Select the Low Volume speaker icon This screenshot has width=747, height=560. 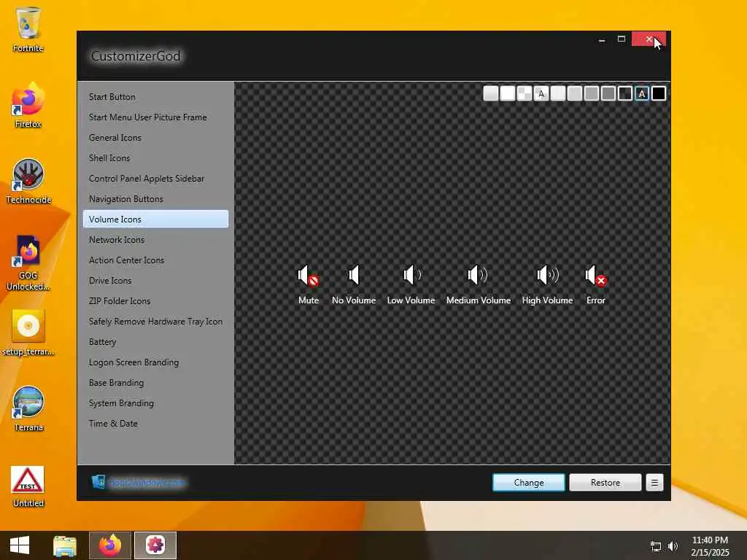click(x=411, y=275)
